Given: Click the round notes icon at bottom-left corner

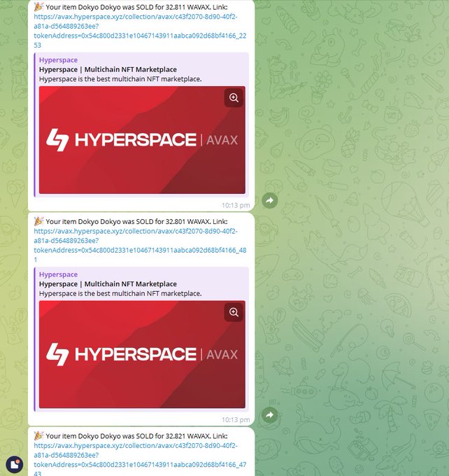Looking at the screenshot, I should 14,464.
